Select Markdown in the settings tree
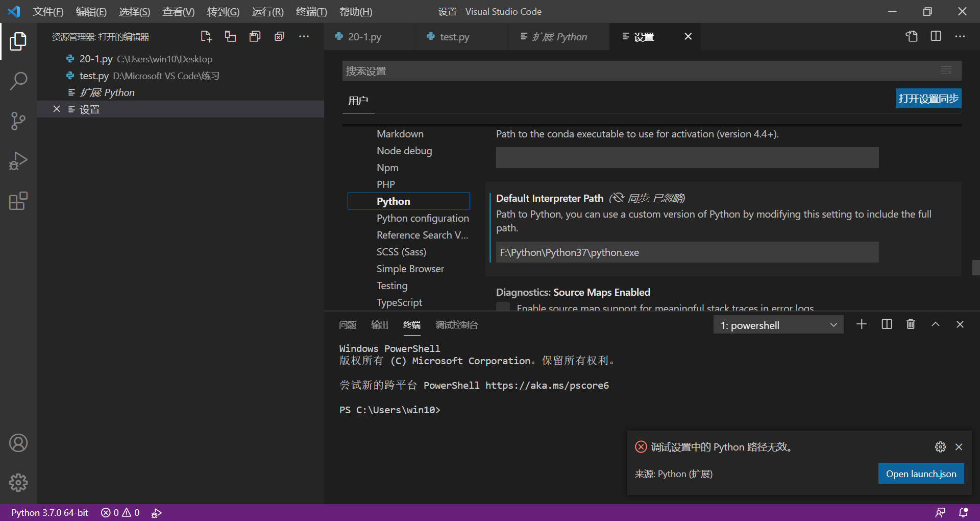980x521 pixels. pyautogui.click(x=400, y=134)
